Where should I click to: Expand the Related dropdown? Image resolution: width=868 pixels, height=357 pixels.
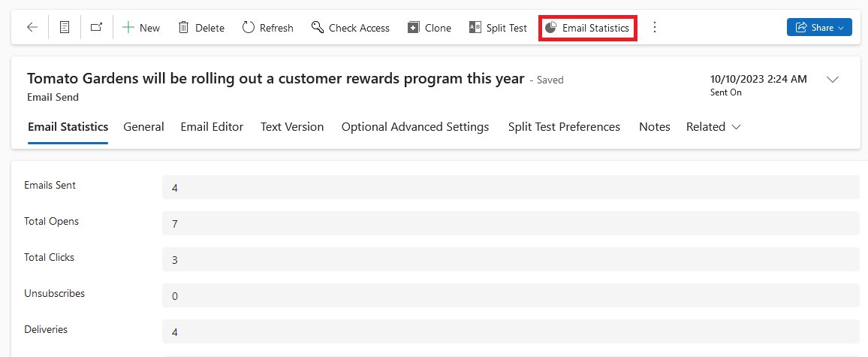(713, 127)
